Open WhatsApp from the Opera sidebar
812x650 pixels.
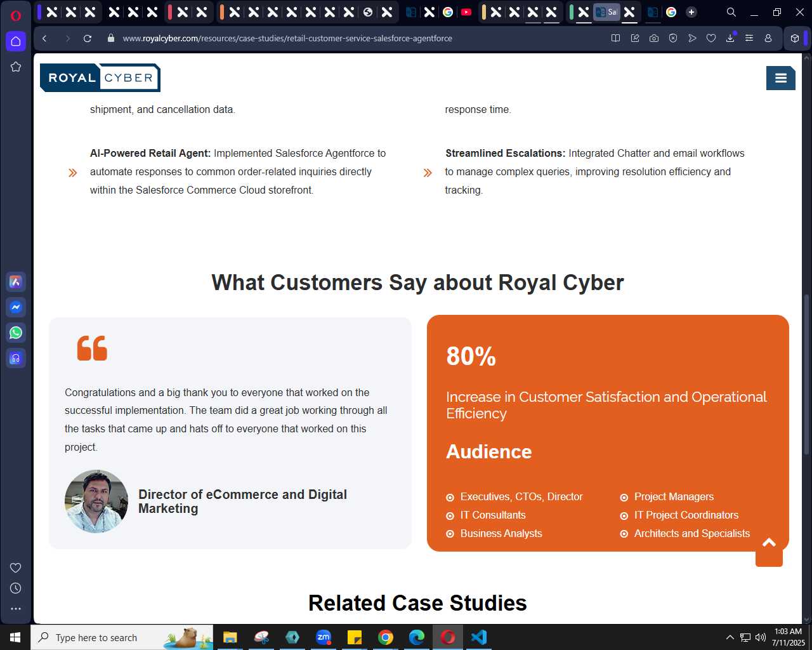tap(16, 333)
